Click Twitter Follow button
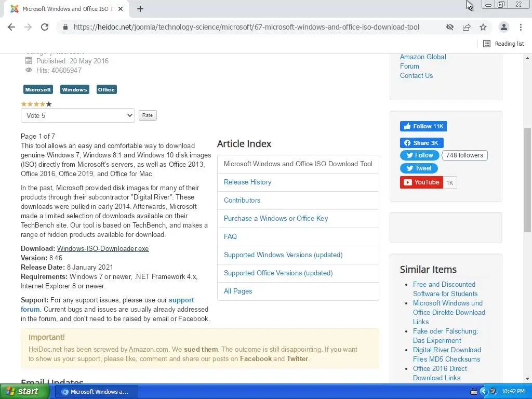Image resolution: width=532 pixels, height=399 pixels. pyautogui.click(x=419, y=155)
